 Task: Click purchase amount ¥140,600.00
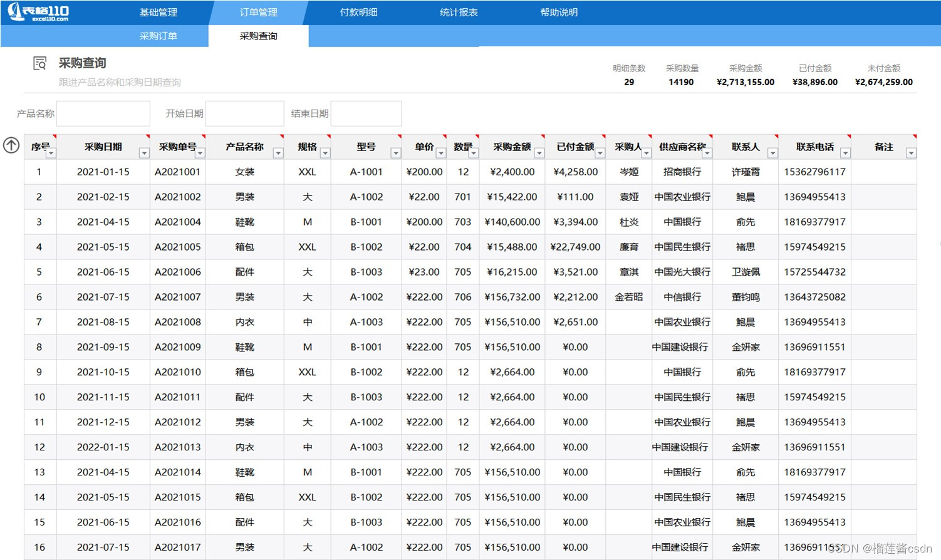click(x=512, y=222)
